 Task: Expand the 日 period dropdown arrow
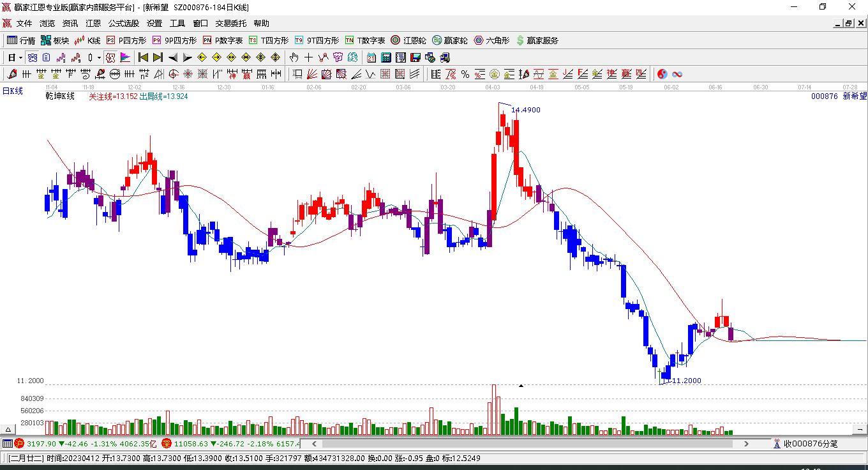point(21,57)
